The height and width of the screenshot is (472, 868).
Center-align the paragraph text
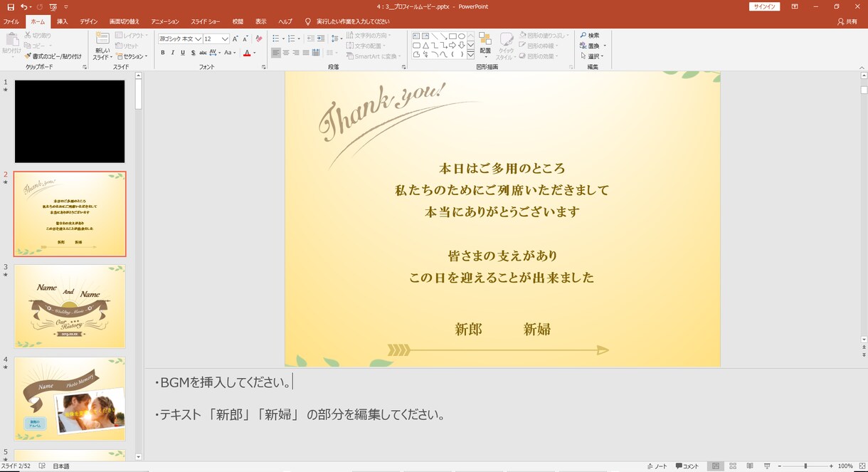pyautogui.click(x=286, y=53)
